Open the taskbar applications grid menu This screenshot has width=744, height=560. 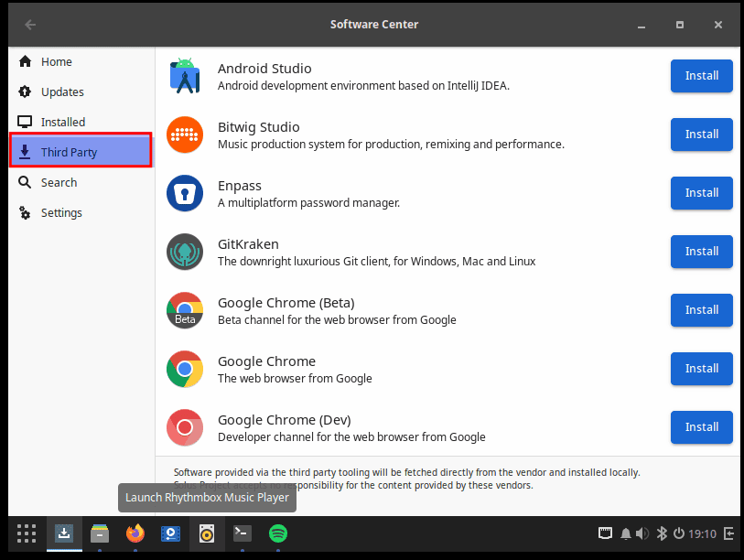pos(27,533)
